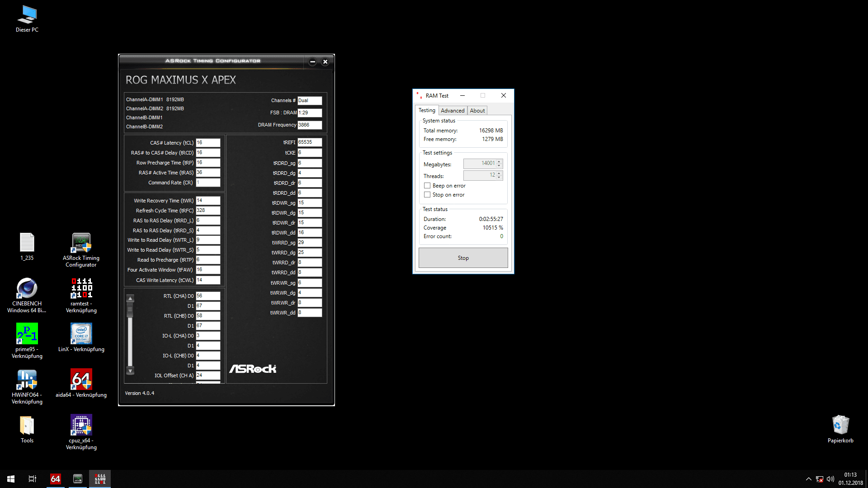Switch to RAM Test taskbar item
The width and height of the screenshot is (868, 488).
pyautogui.click(x=100, y=479)
